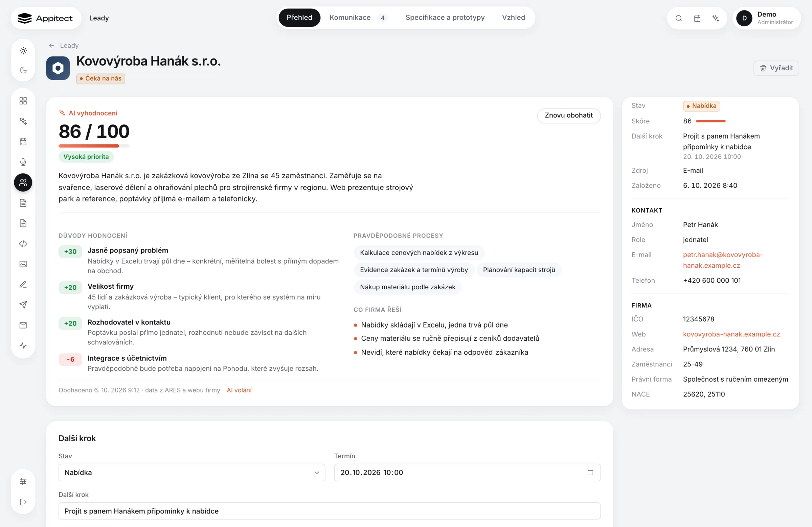The width and height of the screenshot is (812, 527).
Task: Open the paper plane send icon in sidebar
Action: 23,305
